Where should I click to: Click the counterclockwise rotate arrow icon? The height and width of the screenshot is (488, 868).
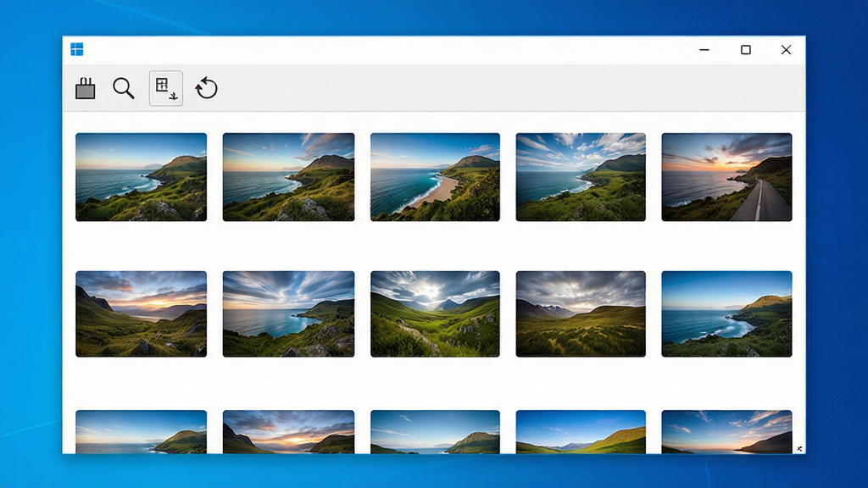pos(207,88)
